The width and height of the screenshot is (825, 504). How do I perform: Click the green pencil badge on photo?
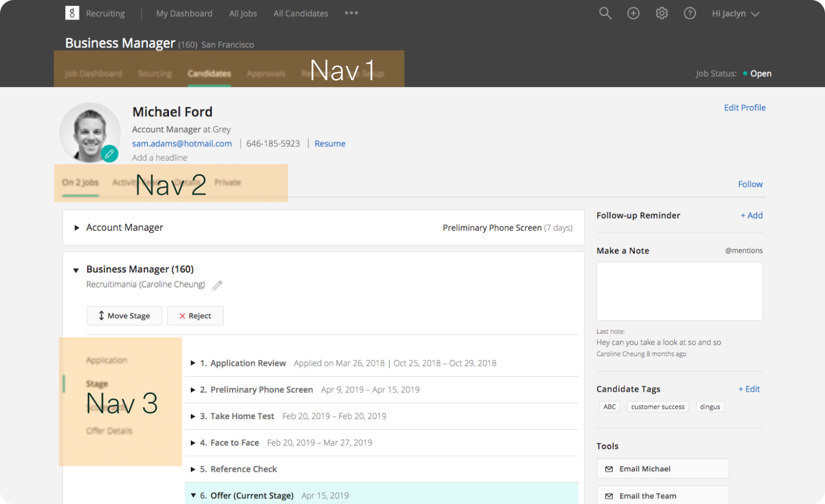pyautogui.click(x=109, y=153)
